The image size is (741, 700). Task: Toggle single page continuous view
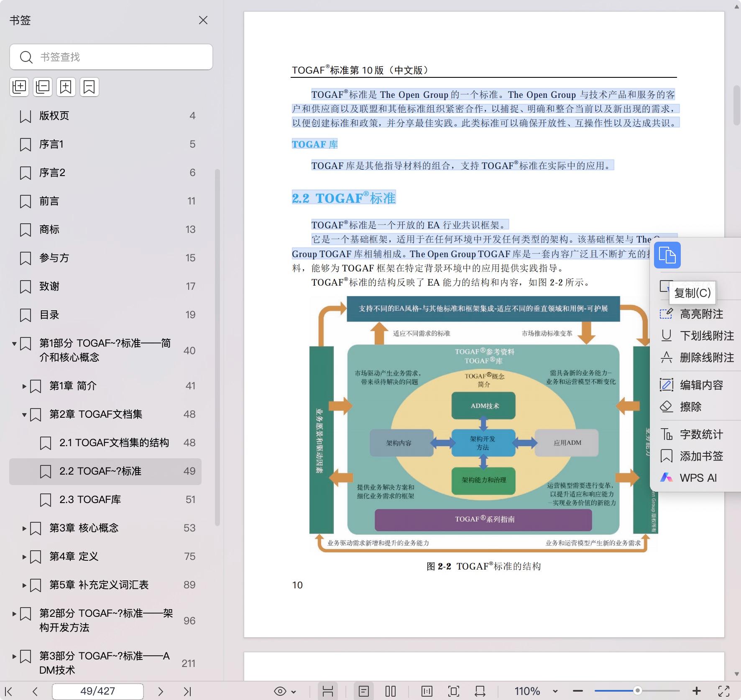tap(364, 691)
